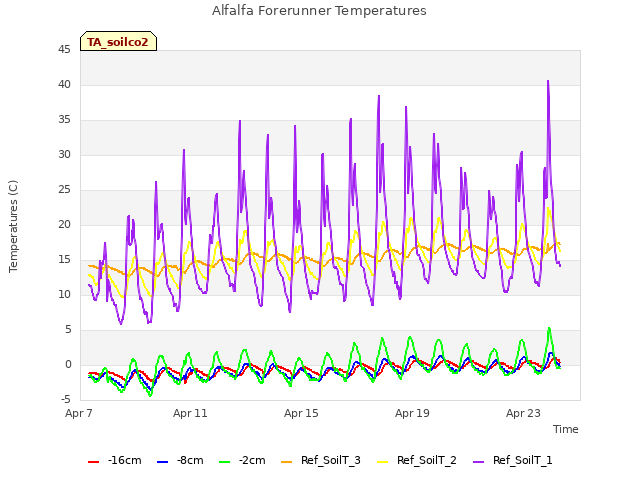Click the 30 y-axis tick label

coord(64,155)
